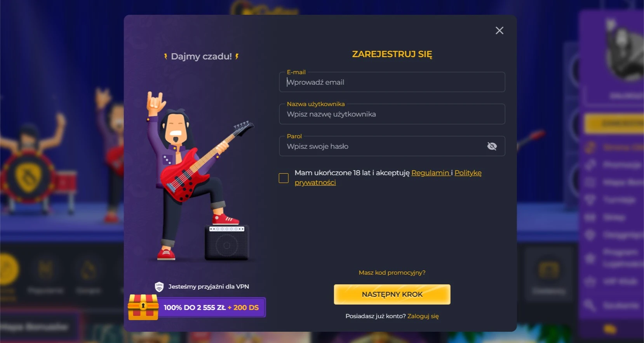The width and height of the screenshot is (644, 343).
Task: Open the Polityka prywatności link
Action: (x=388, y=178)
